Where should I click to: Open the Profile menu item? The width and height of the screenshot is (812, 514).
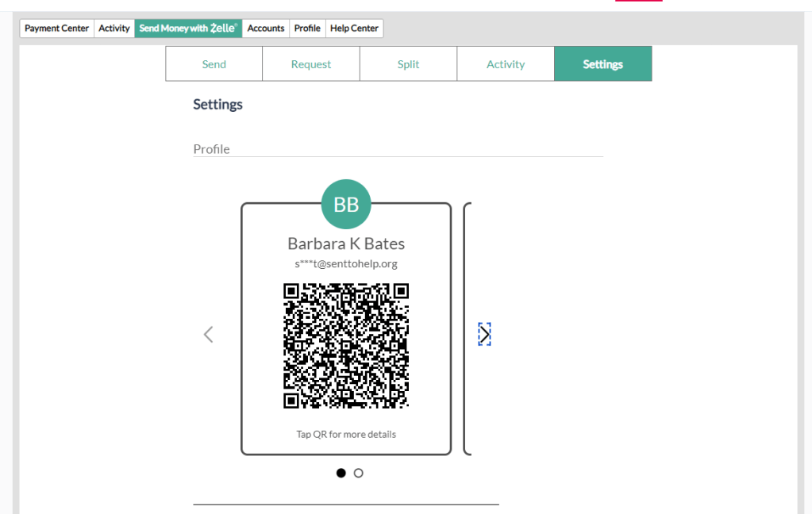click(307, 29)
